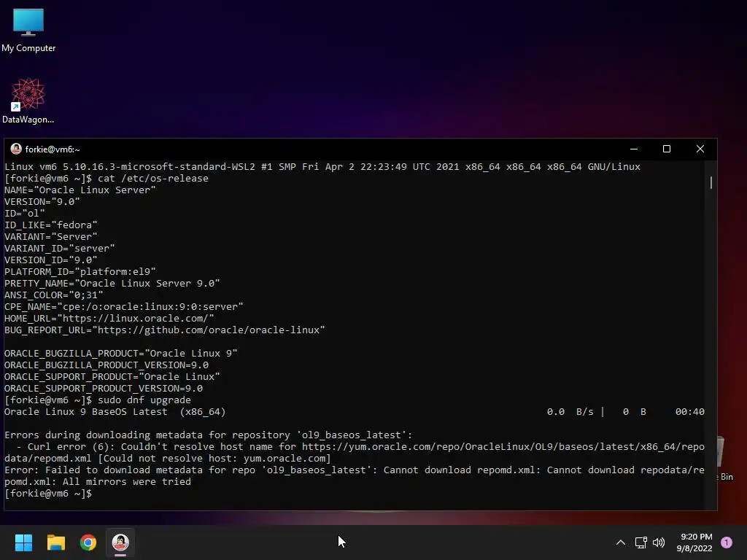Click the ORACLE_BUGZILLA_PRODUCT="Oracle Linux 9" line

[x=121, y=354]
